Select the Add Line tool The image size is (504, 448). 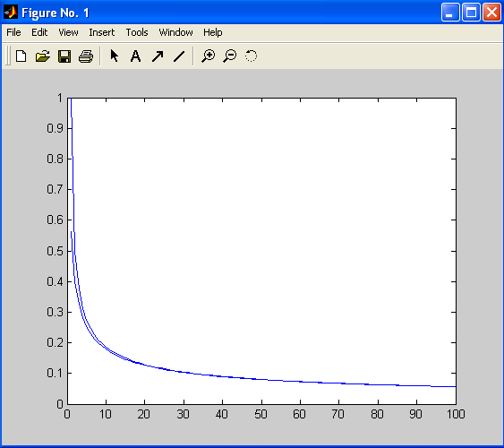179,56
